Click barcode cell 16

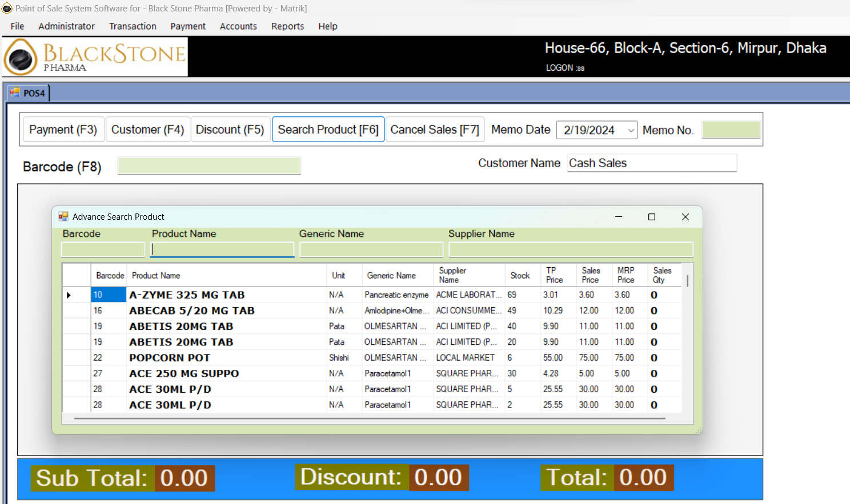click(x=109, y=311)
